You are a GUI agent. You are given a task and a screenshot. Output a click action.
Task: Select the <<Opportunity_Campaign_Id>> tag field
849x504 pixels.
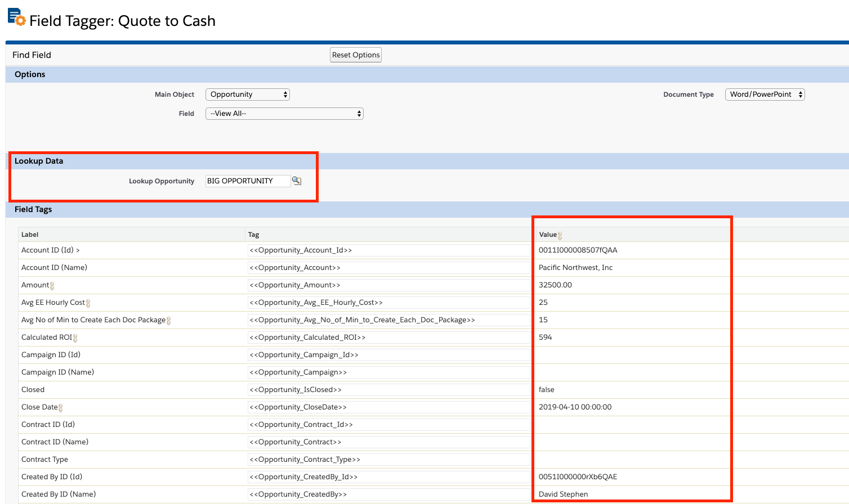tap(389, 355)
